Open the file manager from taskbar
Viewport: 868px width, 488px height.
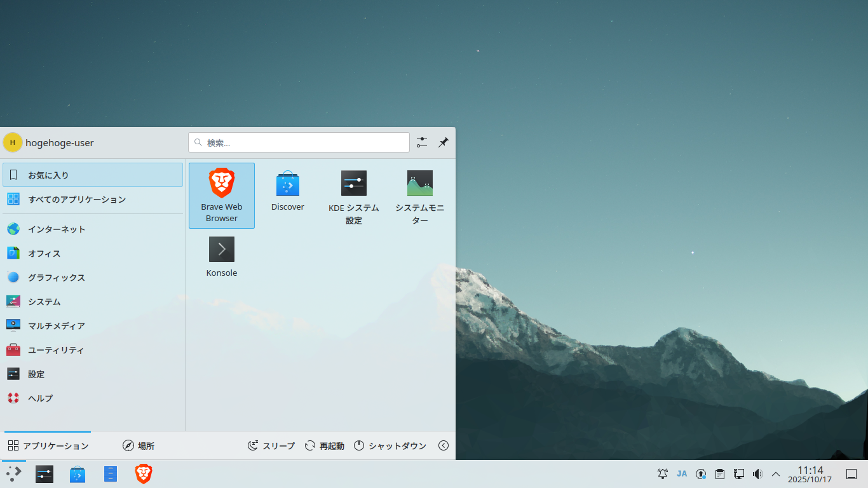(111, 474)
